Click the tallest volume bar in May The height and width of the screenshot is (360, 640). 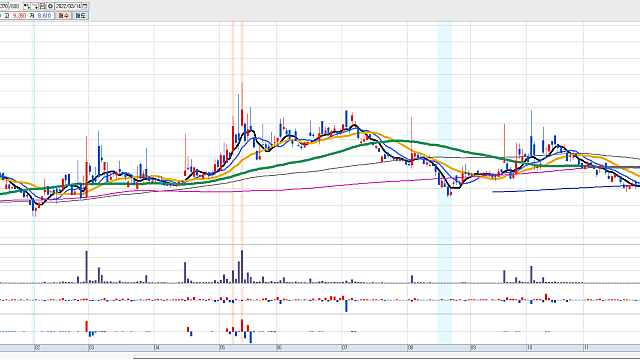point(242,266)
